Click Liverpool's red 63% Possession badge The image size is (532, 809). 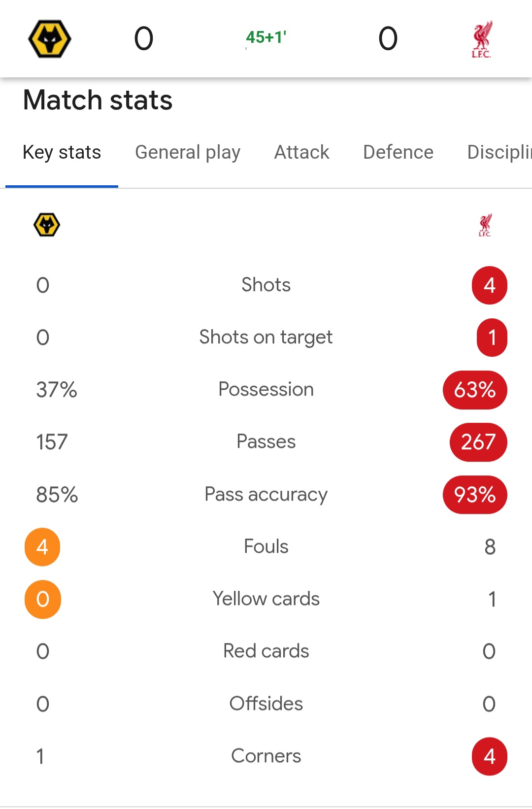(x=475, y=390)
